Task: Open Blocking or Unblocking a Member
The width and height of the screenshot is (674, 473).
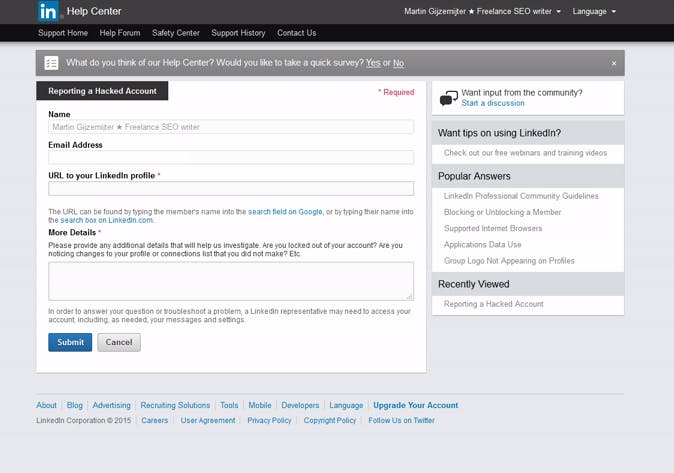Action: point(503,212)
